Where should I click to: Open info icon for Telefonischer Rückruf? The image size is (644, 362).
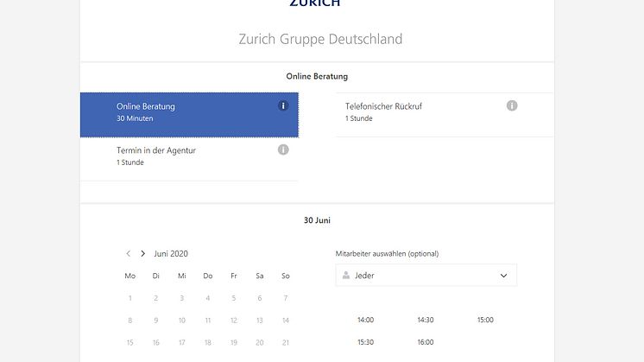coord(512,105)
